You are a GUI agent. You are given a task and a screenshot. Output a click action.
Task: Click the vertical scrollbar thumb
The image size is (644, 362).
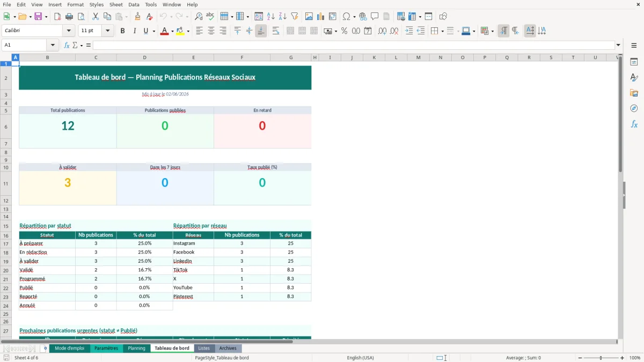620,115
